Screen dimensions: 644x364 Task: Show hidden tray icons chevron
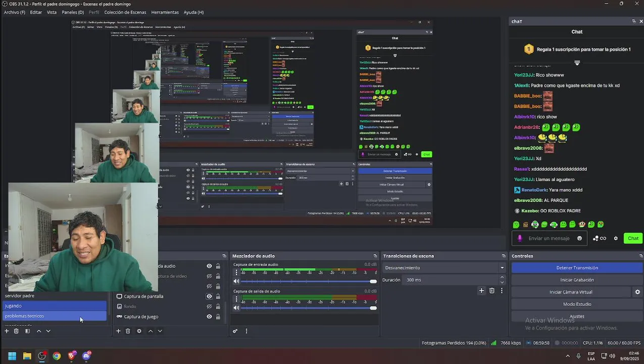point(568,356)
